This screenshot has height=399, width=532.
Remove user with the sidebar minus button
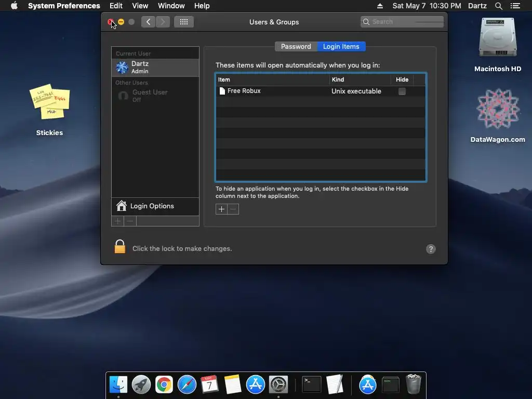(130, 221)
